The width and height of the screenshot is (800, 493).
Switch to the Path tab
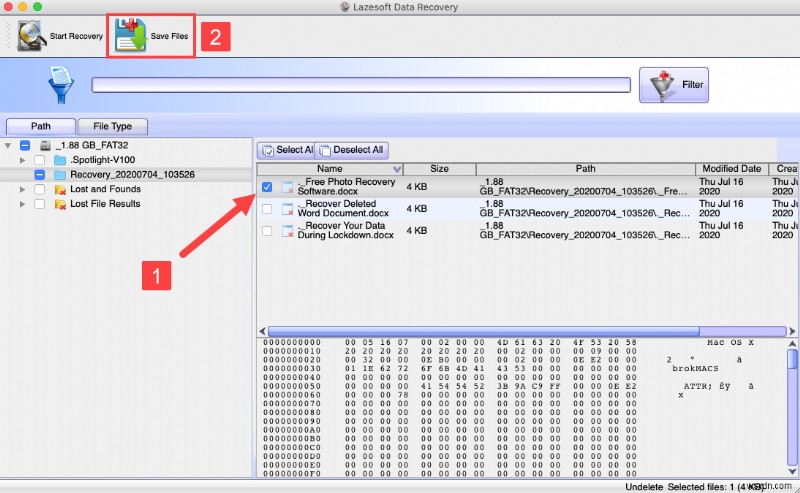pos(40,126)
